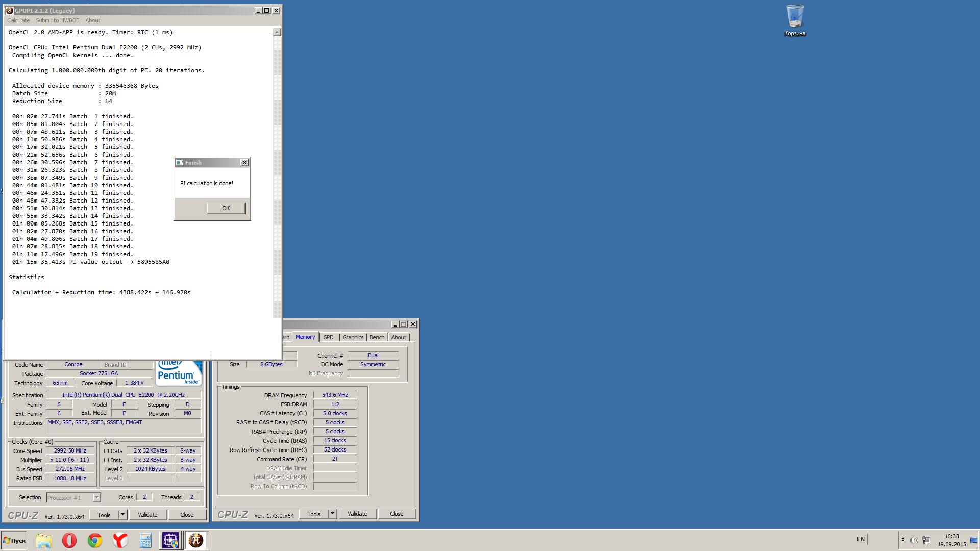Click FSB:DRAM ratio value 1:2
Screen dimensions: 980x551
pyautogui.click(x=335, y=404)
